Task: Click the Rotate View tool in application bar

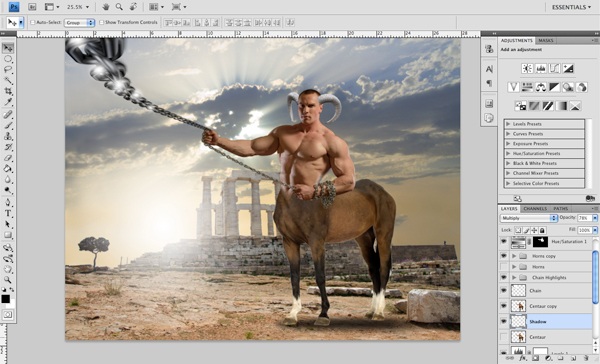Action: pos(133,7)
